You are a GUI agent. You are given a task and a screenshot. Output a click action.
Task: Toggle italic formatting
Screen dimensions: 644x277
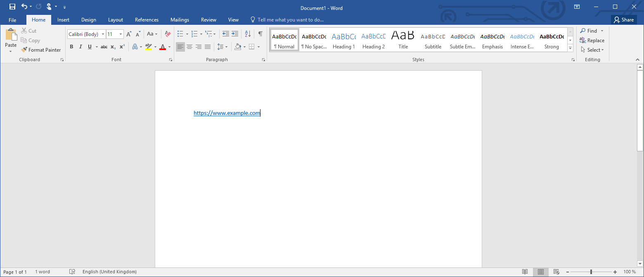click(80, 47)
